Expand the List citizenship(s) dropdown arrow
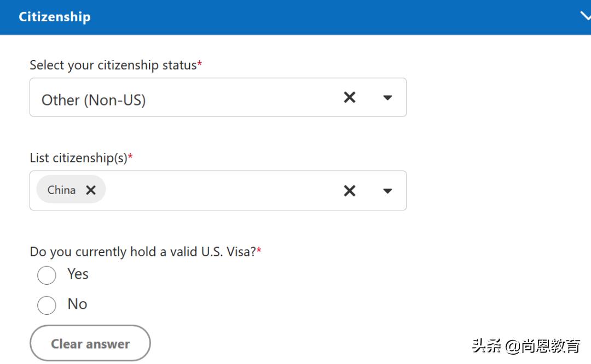The image size is (591, 364). [x=387, y=191]
